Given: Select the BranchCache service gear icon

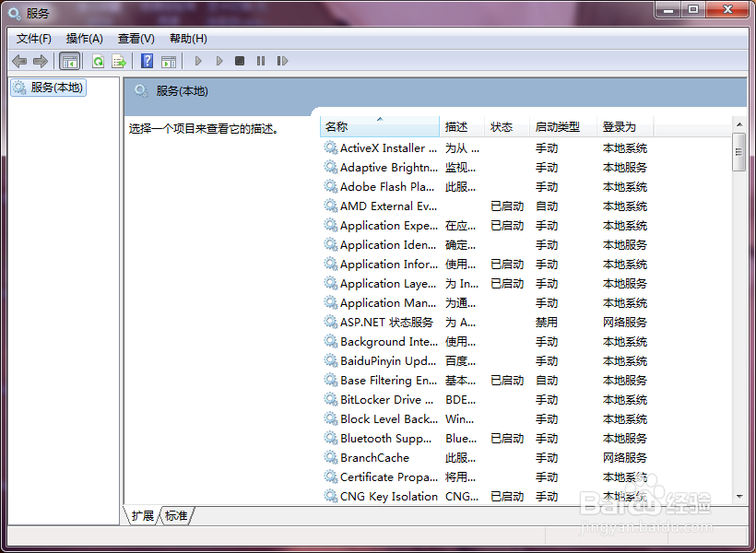Looking at the screenshot, I should 330,457.
